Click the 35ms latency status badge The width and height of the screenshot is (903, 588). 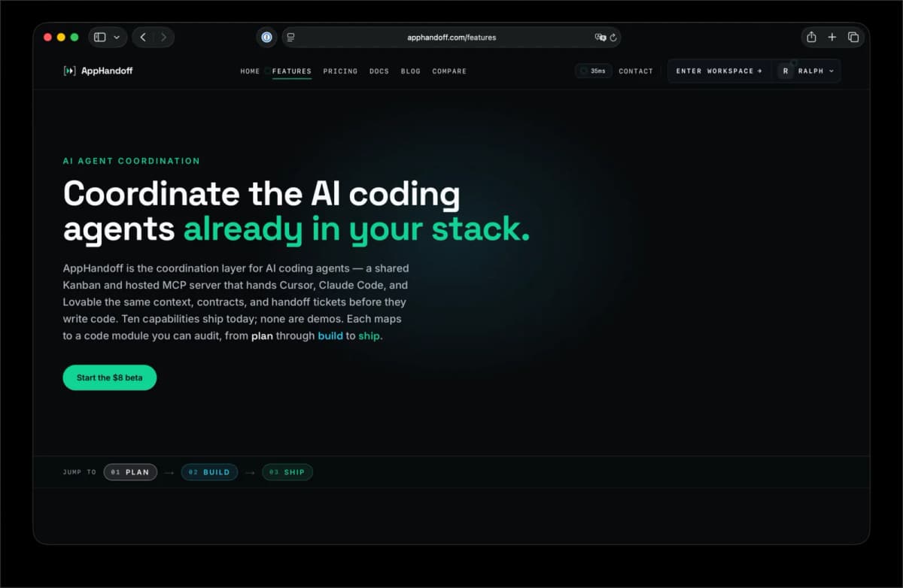coord(594,71)
